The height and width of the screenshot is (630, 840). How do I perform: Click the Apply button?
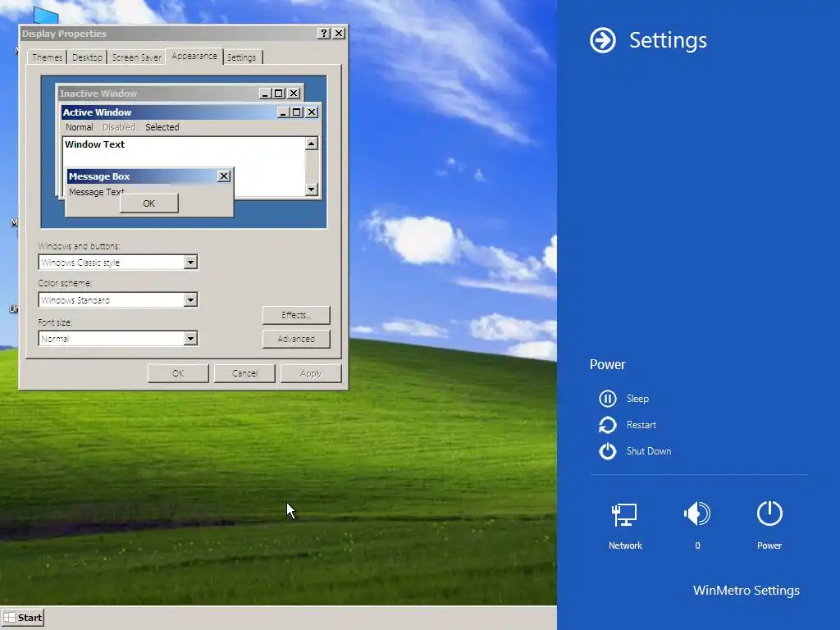[311, 373]
